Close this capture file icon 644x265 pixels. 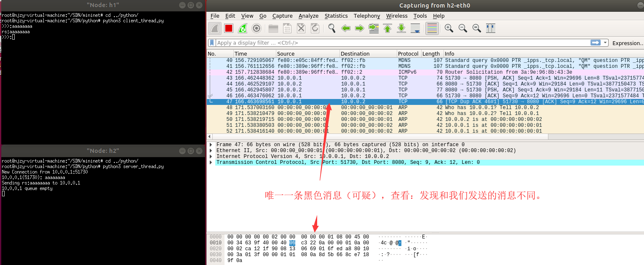coord(301,28)
